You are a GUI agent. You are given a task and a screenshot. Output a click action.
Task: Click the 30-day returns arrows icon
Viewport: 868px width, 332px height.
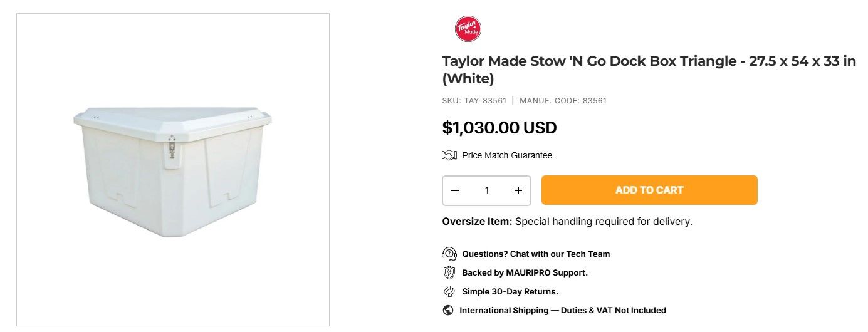pyautogui.click(x=449, y=291)
